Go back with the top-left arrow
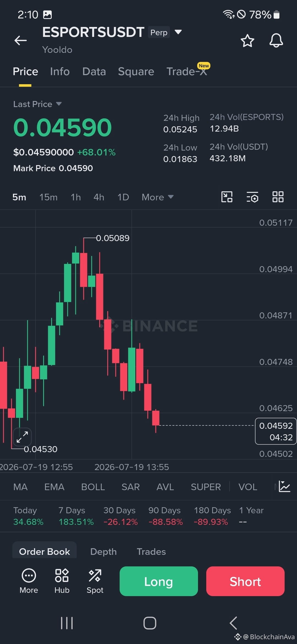The image size is (297, 644). [x=21, y=40]
